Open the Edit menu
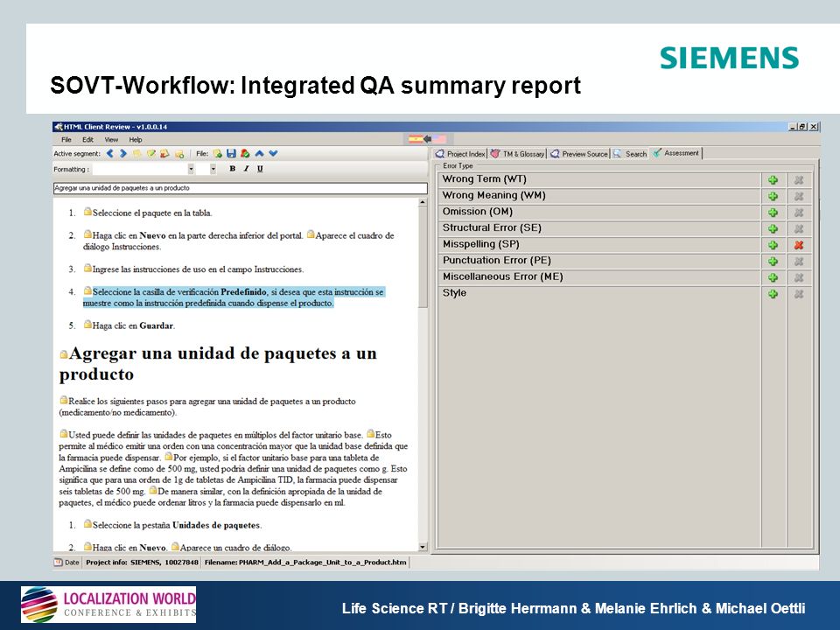The image size is (840, 630). pos(87,140)
